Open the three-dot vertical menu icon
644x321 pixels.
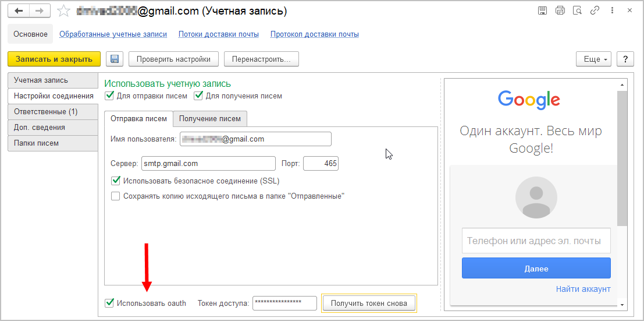pyautogui.click(x=611, y=10)
